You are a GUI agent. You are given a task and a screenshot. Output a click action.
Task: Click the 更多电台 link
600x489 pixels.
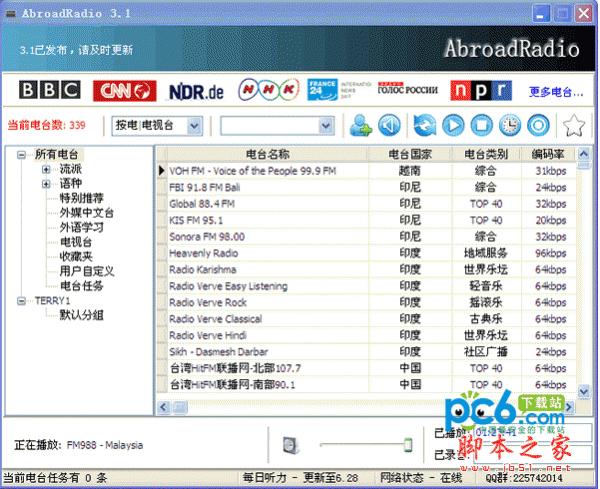[x=556, y=92]
